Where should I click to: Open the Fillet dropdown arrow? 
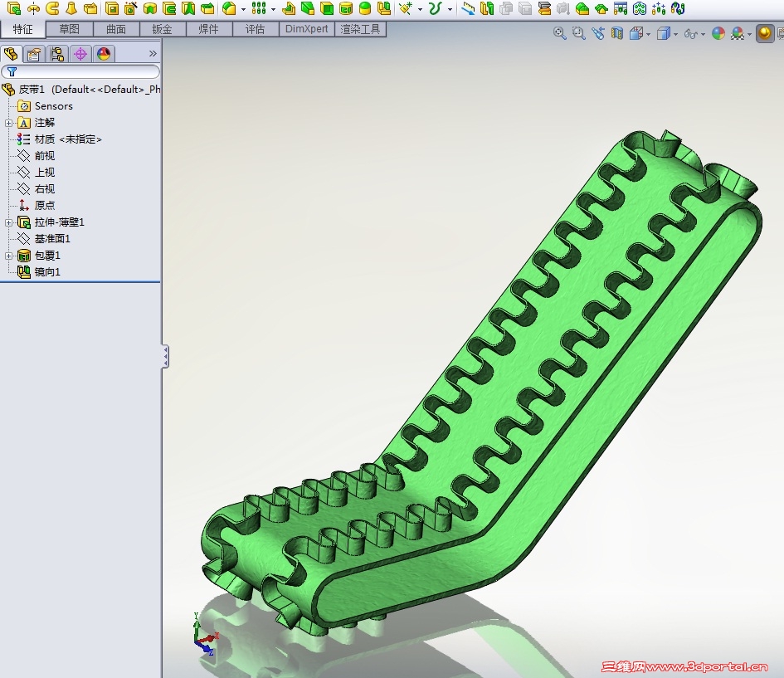click(244, 9)
